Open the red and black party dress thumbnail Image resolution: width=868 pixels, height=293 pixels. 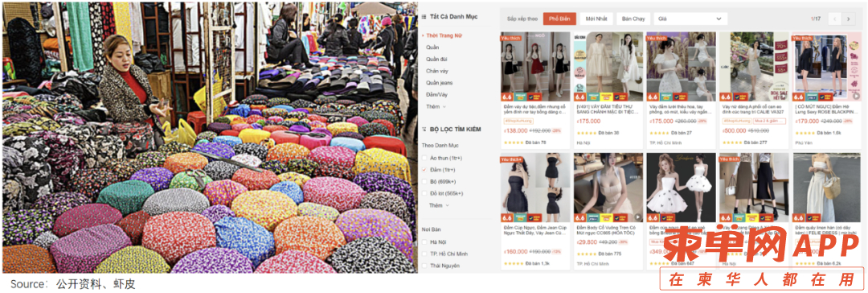[534, 66]
